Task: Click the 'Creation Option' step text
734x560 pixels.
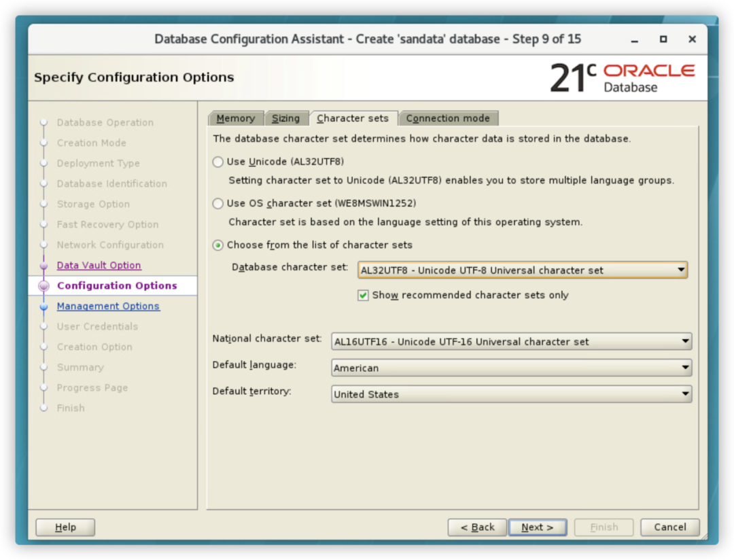Action: pos(94,347)
